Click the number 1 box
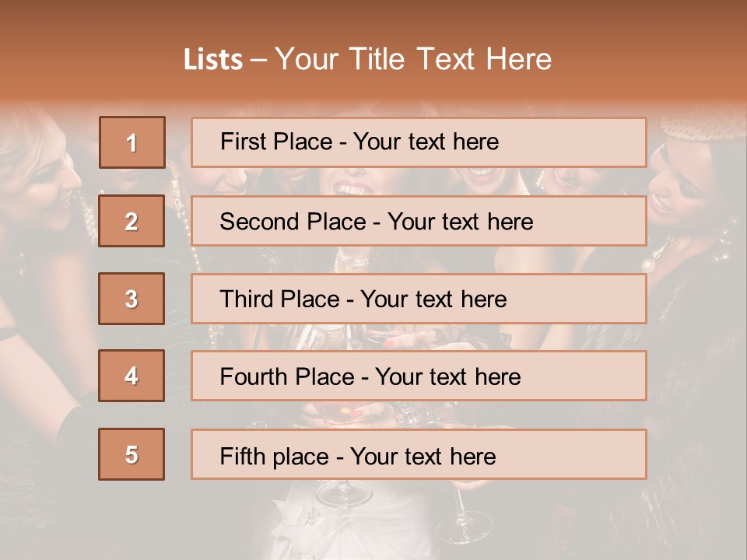Viewport: 747px width, 560px height. 132,142
